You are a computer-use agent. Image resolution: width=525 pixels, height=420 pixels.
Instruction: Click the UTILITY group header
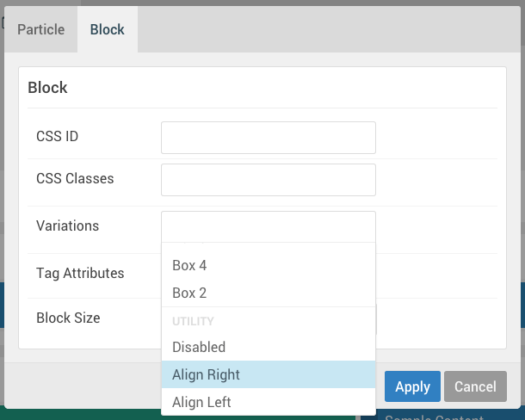point(193,321)
